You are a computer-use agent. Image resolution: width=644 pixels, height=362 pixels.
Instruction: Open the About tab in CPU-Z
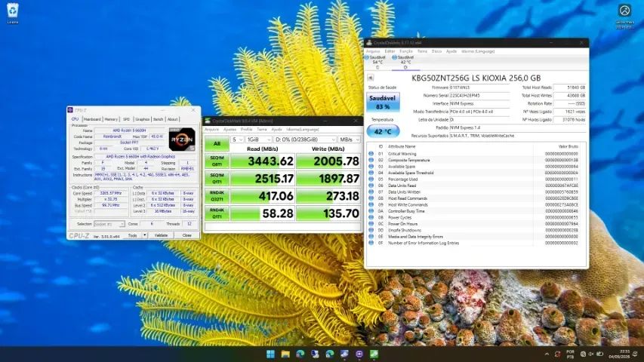click(x=172, y=119)
